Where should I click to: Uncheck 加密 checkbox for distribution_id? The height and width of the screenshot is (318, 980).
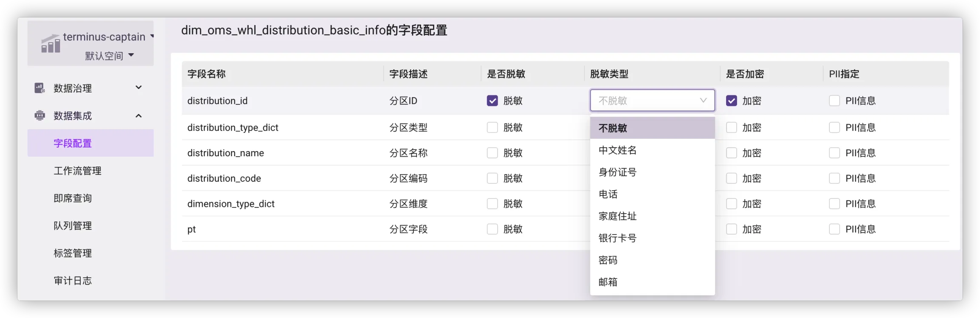click(x=731, y=101)
